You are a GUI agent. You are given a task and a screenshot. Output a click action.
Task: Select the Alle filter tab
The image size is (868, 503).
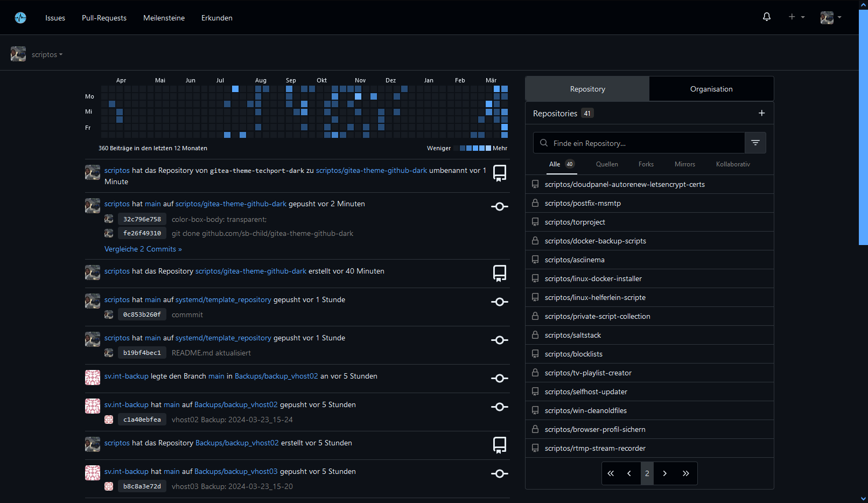click(x=562, y=164)
